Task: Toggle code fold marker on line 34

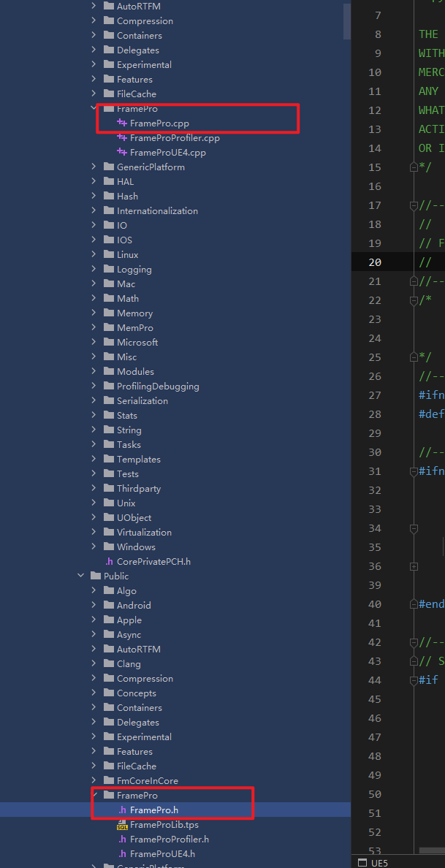Action: pos(414,529)
